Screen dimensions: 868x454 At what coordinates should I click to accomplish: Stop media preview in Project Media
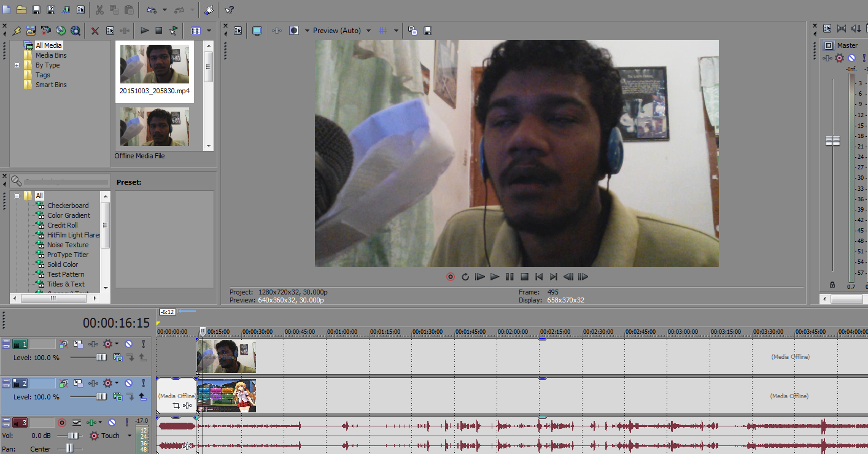click(x=159, y=30)
